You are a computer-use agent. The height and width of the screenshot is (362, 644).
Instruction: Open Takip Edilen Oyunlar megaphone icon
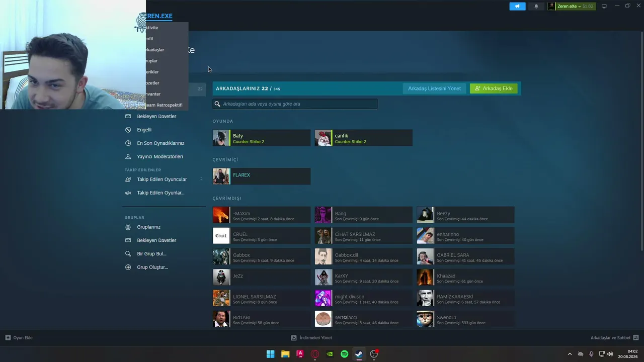coord(128,193)
